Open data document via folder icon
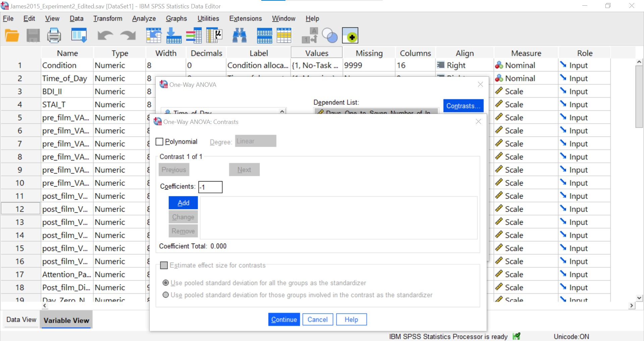 click(12, 36)
